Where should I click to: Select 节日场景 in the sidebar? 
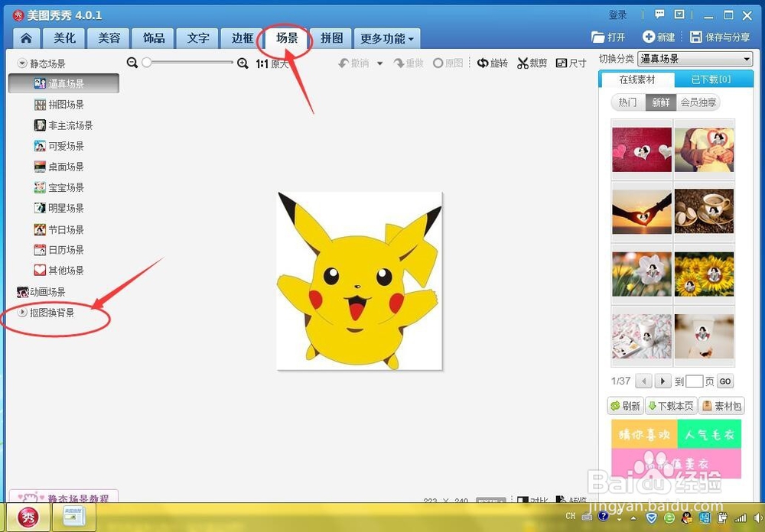59,229
